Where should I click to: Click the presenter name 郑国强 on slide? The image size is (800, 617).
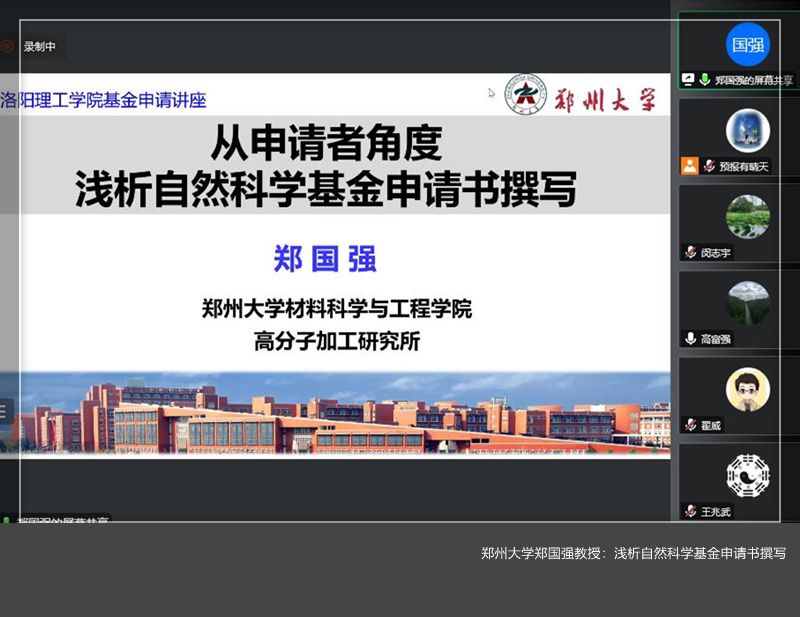click(325, 258)
